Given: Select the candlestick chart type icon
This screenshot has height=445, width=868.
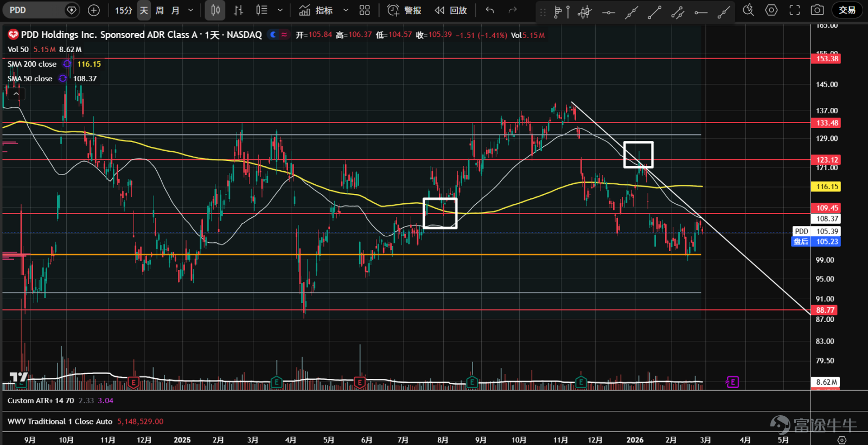Looking at the screenshot, I should 215,10.
